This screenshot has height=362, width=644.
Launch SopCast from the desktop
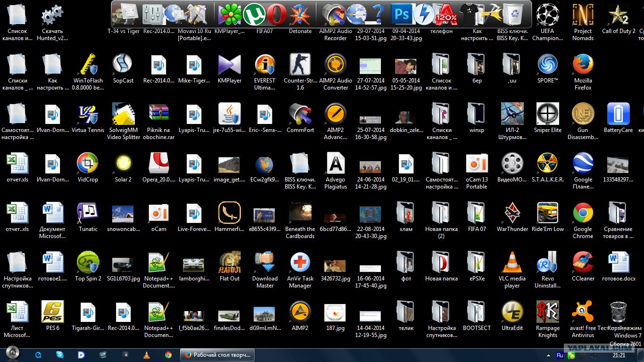tap(123, 69)
